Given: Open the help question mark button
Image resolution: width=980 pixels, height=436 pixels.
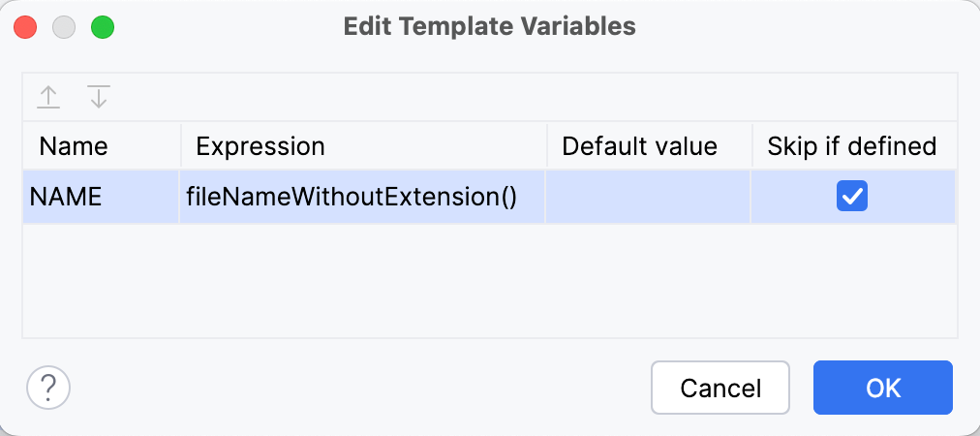Looking at the screenshot, I should click(x=48, y=389).
